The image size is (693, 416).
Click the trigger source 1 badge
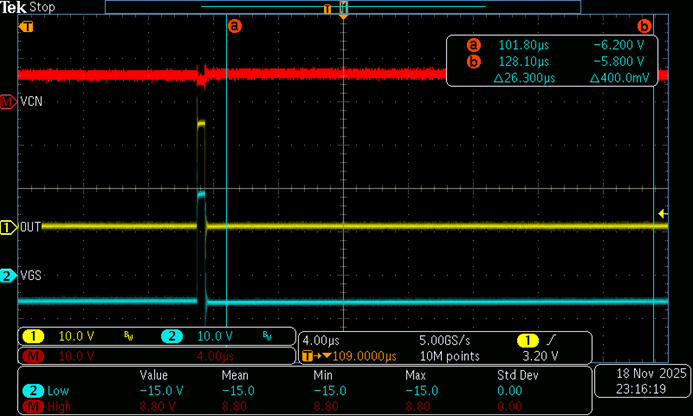click(x=528, y=340)
